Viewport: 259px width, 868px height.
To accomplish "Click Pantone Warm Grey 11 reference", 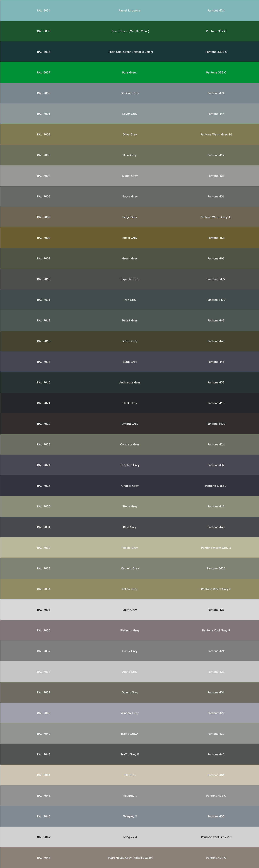I will click(x=216, y=217).
